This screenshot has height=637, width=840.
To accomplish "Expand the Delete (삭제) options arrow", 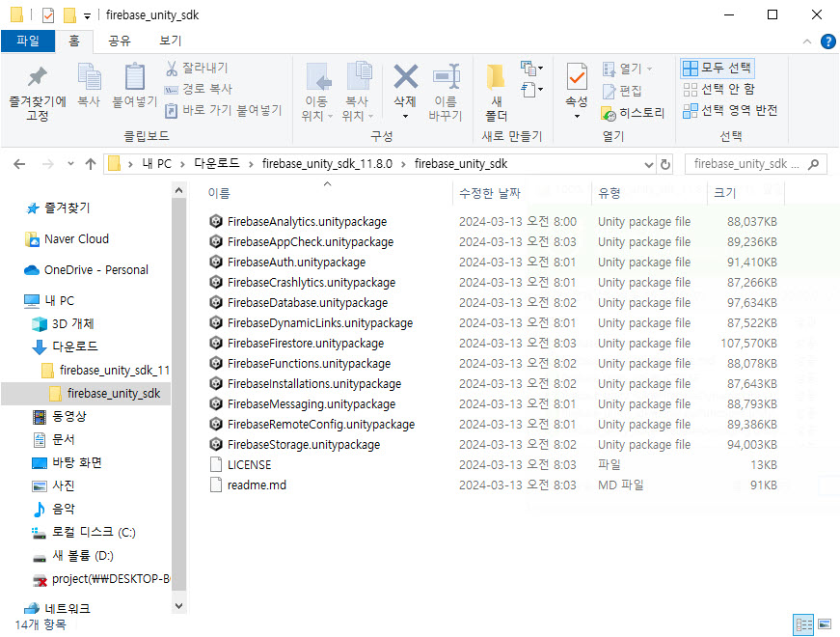I will coord(406,117).
